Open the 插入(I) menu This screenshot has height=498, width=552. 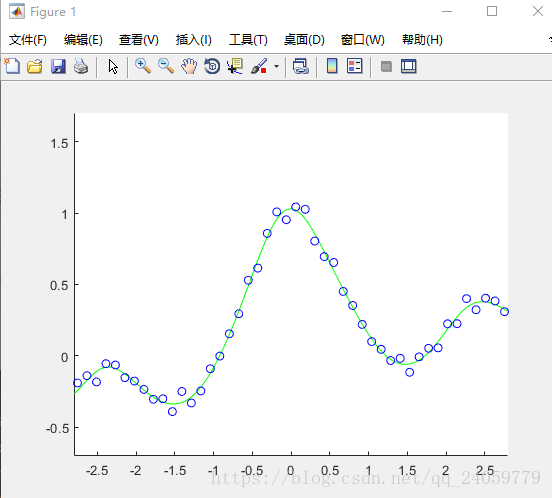click(x=194, y=40)
